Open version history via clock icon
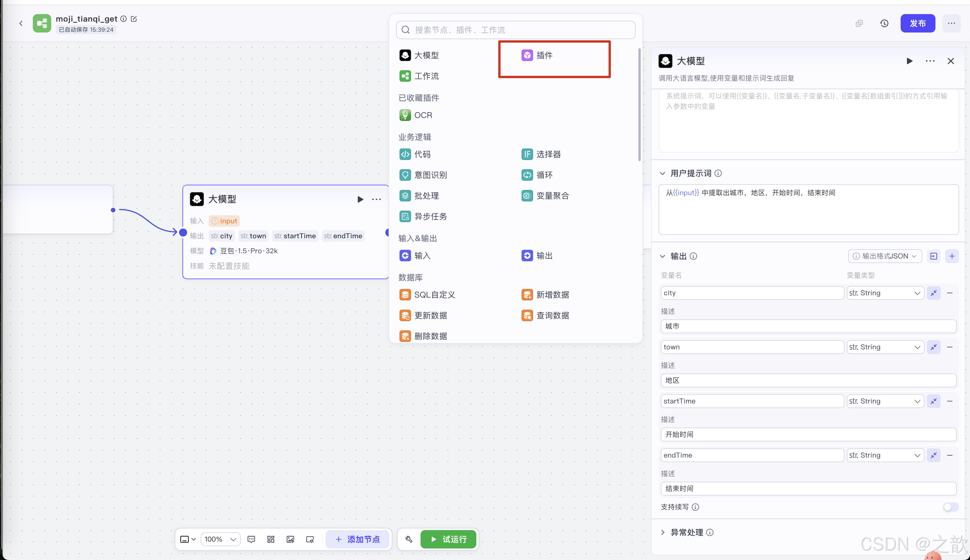 click(x=884, y=23)
